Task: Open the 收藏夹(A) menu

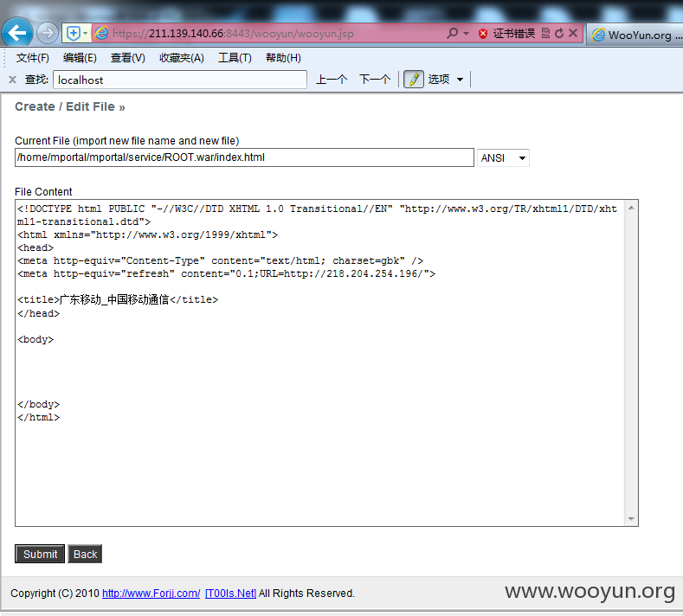Action: coord(182,58)
